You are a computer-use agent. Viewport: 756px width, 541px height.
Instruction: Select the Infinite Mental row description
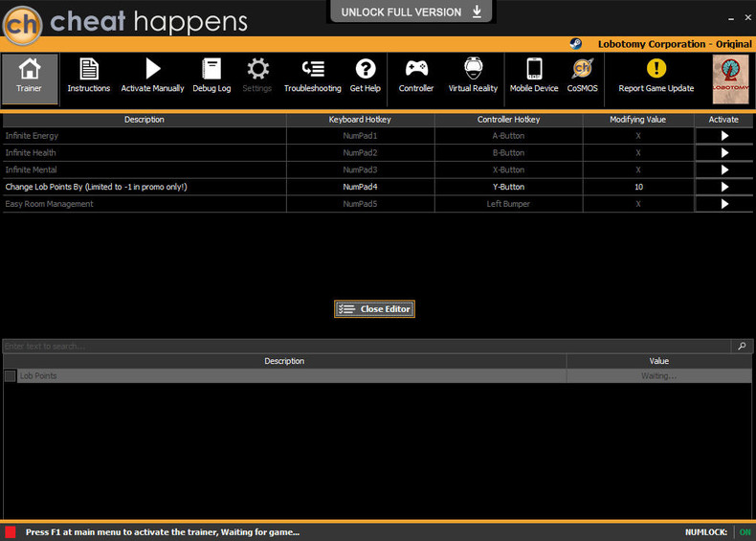tap(145, 169)
